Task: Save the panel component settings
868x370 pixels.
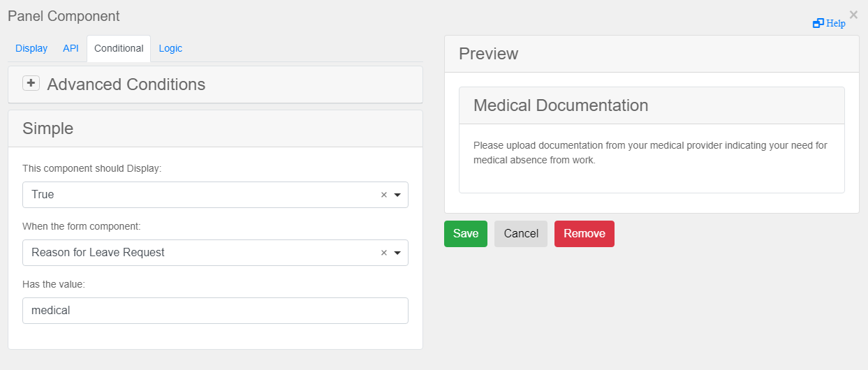Action: [465, 234]
